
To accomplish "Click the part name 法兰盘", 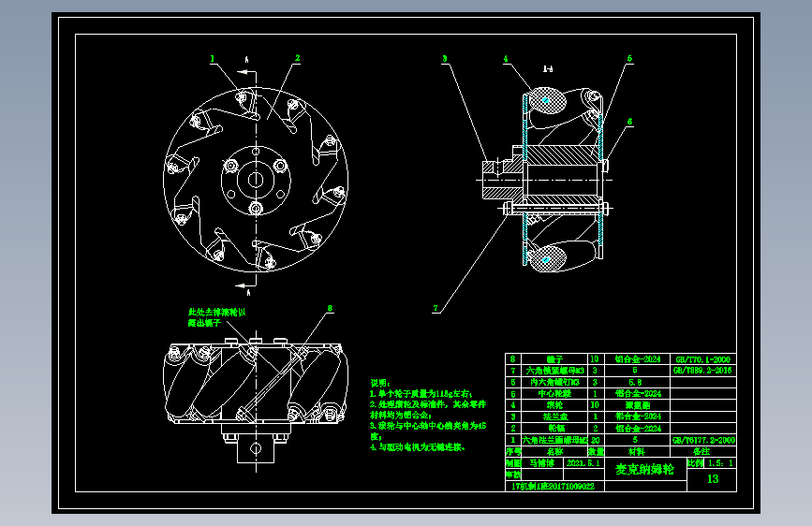I will tap(555, 416).
